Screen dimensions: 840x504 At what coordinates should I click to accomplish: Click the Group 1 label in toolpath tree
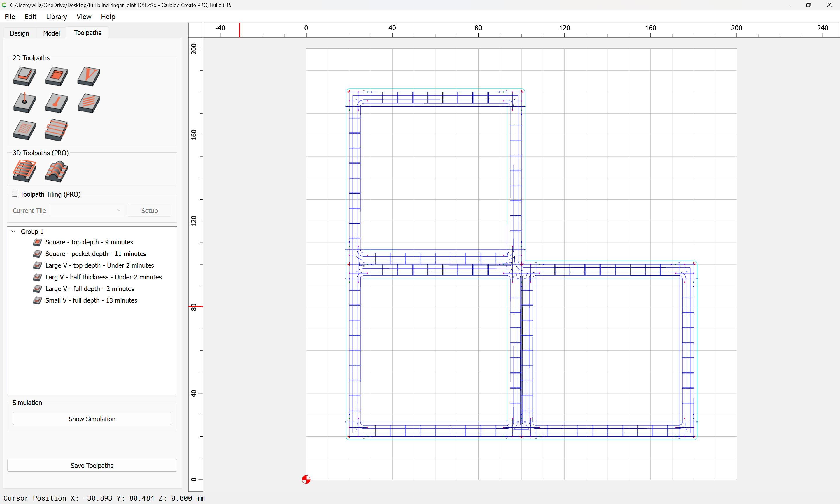click(32, 232)
